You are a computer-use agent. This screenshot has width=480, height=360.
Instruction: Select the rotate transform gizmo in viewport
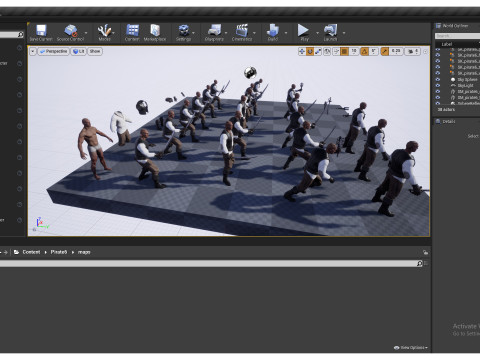310,51
